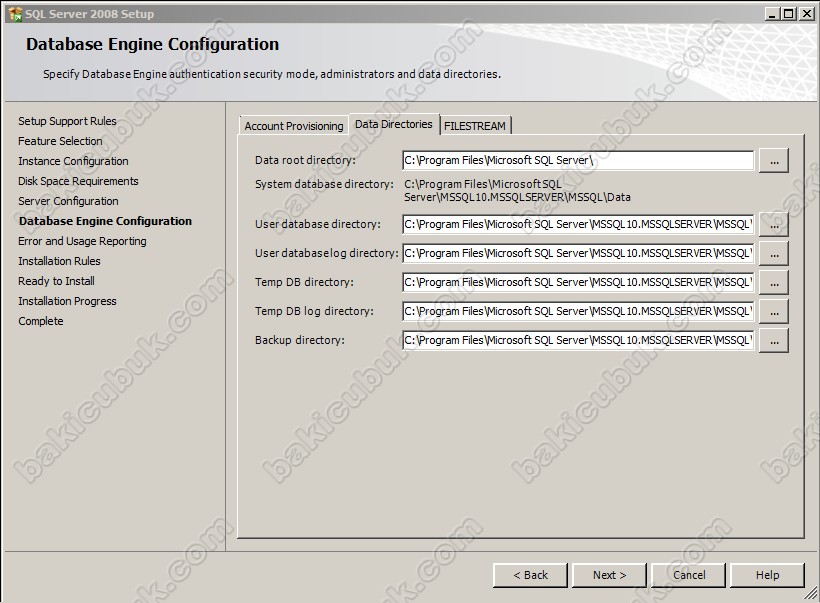Maximize the SQL Server 2008 Setup window

(789, 14)
